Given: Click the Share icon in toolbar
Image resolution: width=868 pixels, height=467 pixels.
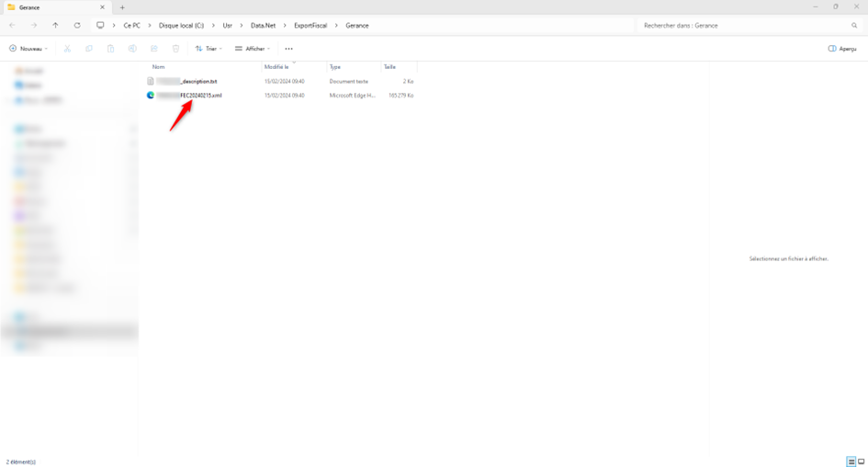Looking at the screenshot, I should [x=154, y=49].
